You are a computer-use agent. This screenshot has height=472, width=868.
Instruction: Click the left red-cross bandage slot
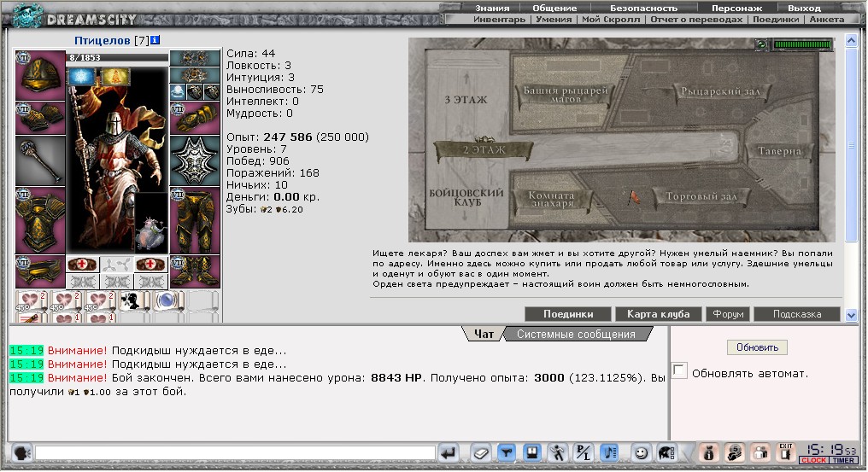pos(83,264)
